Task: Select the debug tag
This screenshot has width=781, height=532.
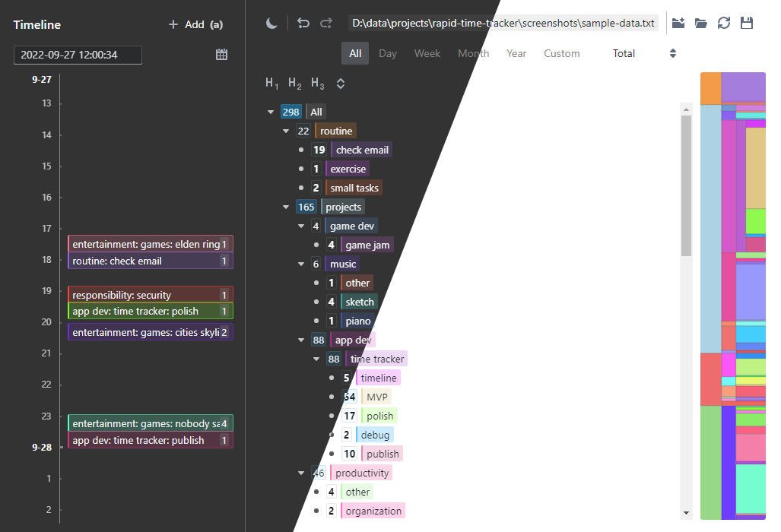Action: pos(375,435)
